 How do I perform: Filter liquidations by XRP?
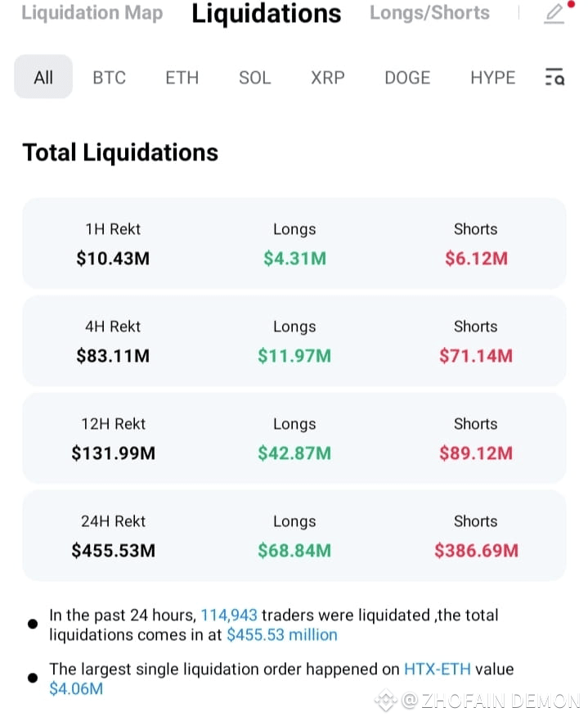coord(328,78)
